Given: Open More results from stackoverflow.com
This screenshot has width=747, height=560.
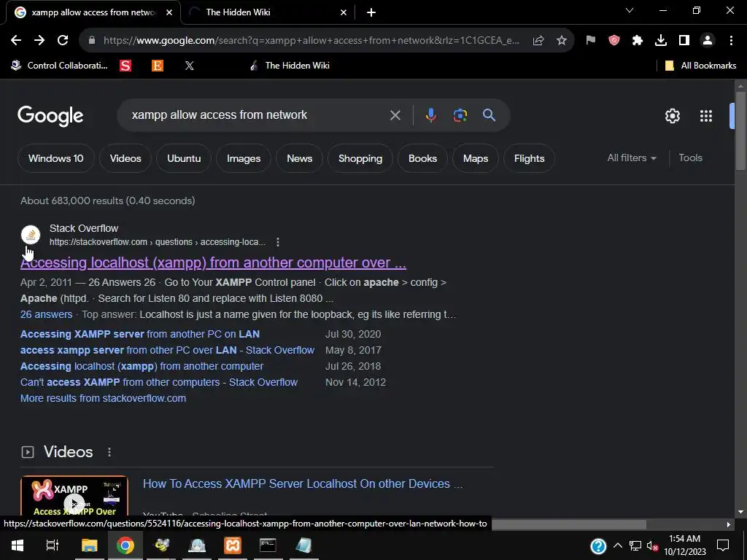Looking at the screenshot, I should 103,398.
